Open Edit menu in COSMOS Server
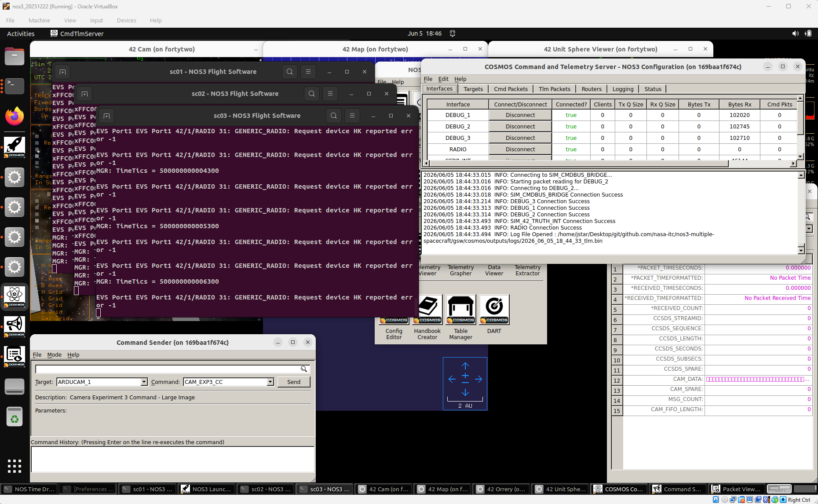This screenshot has height=504, width=818. coord(443,79)
